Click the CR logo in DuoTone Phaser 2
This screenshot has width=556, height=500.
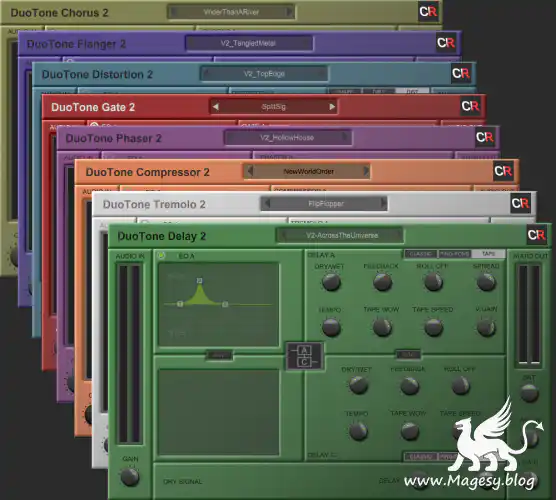(x=485, y=137)
